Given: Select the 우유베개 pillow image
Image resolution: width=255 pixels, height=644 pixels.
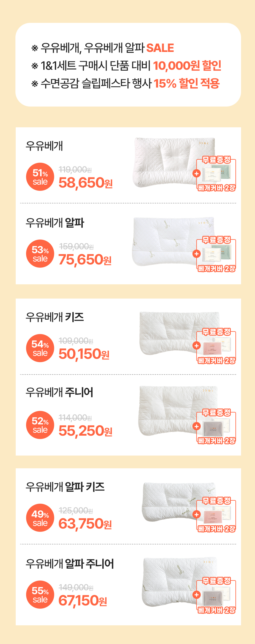Looking at the screenshot, I should click(x=163, y=162).
